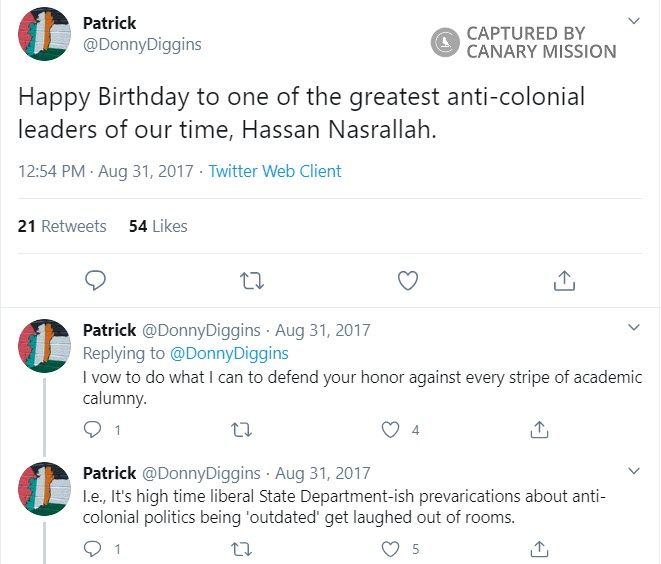Expand options for the 'State Department-ish' reply
This screenshot has height=564, width=661.
633,470
